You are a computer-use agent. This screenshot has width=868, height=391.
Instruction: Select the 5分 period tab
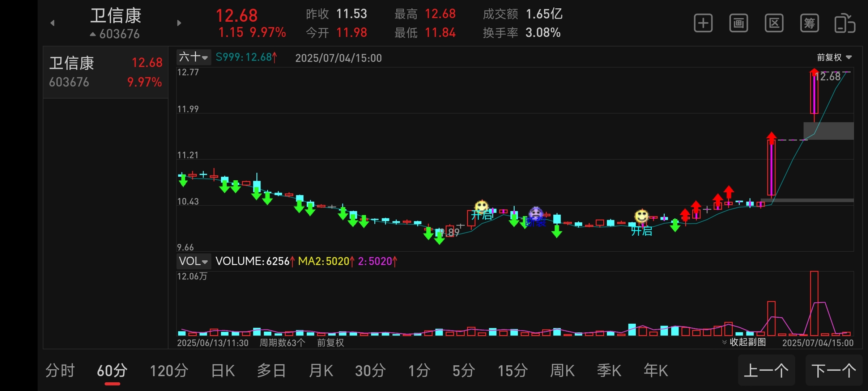(464, 370)
